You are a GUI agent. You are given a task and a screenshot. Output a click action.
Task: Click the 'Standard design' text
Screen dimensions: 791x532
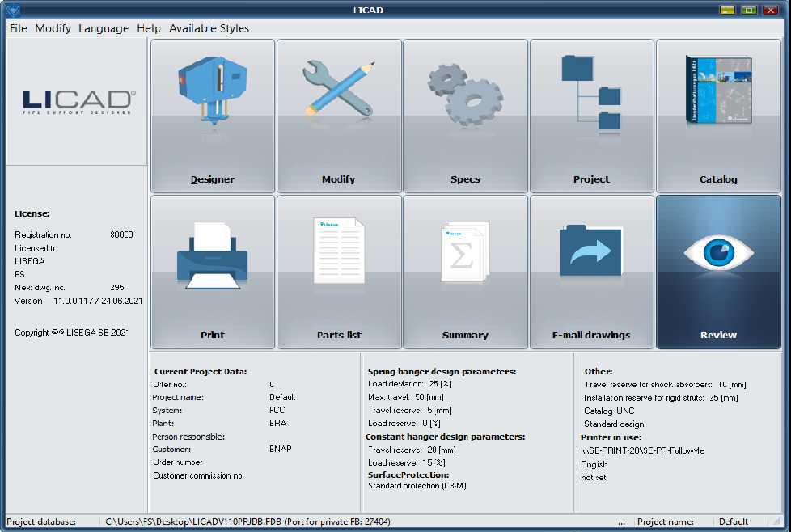tap(614, 424)
